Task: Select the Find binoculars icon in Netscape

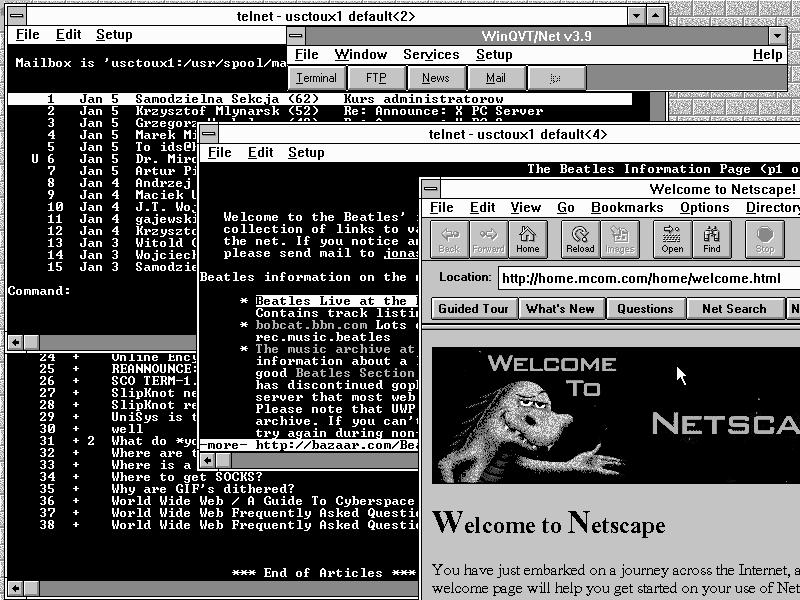Action: [711, 239]
